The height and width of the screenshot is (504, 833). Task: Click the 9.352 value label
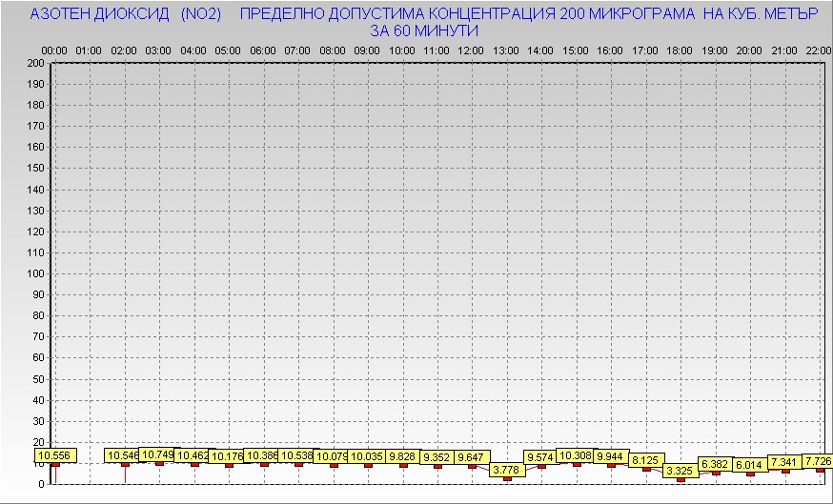click(437, 457)
